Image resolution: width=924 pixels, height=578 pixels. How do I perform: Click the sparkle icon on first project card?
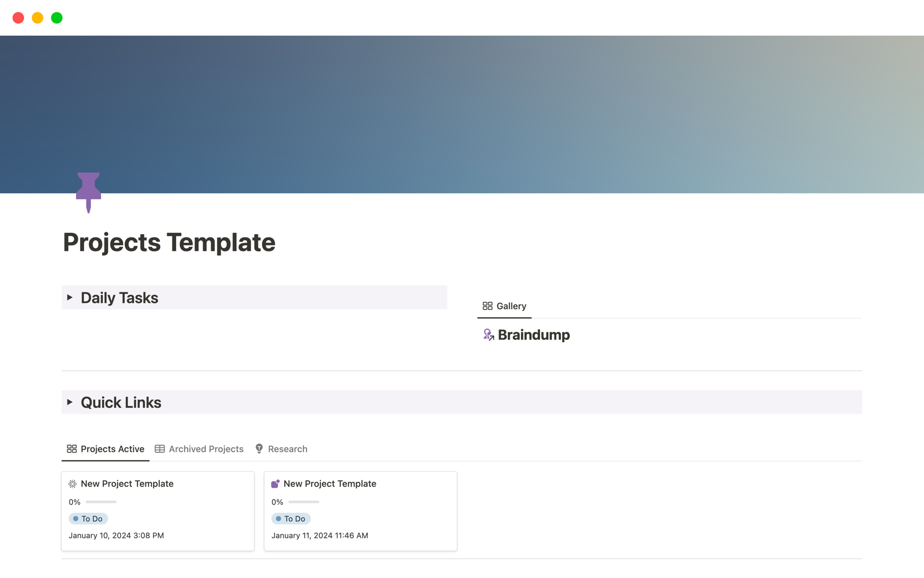73,484
